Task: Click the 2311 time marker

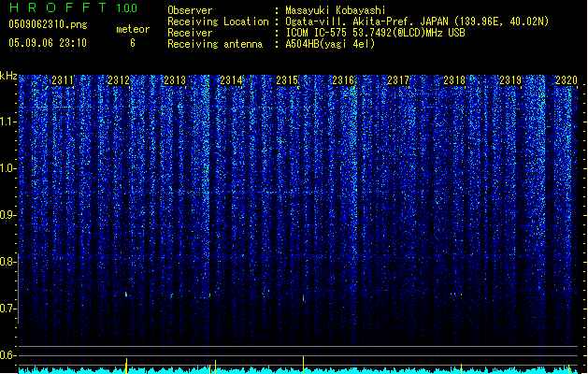Action: [63, 80]
